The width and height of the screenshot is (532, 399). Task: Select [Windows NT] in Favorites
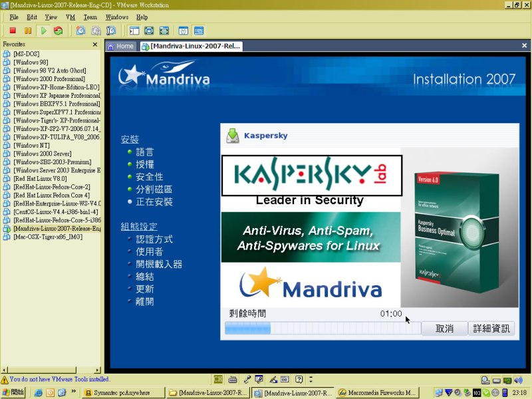31,145
